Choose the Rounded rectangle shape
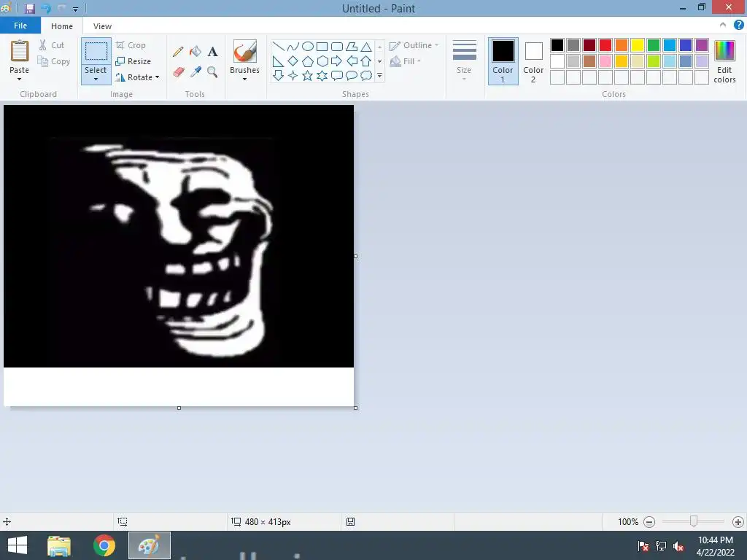 [337, 46]
